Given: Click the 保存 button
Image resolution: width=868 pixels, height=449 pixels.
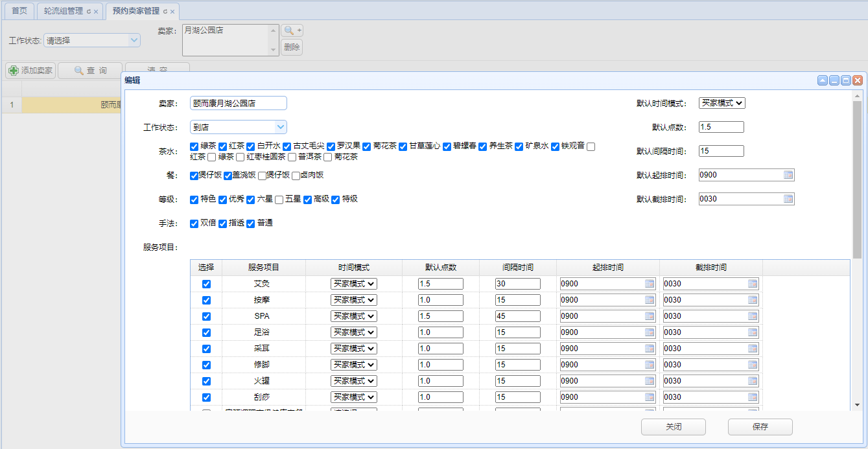Looking at the screenshot, I should click(760, 427).
